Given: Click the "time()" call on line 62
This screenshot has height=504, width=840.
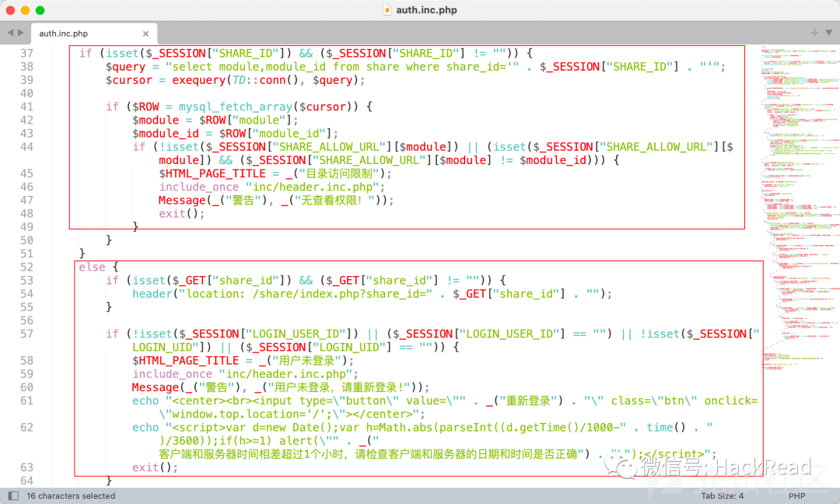Looking at the screenshot, I should coord(666,428).
